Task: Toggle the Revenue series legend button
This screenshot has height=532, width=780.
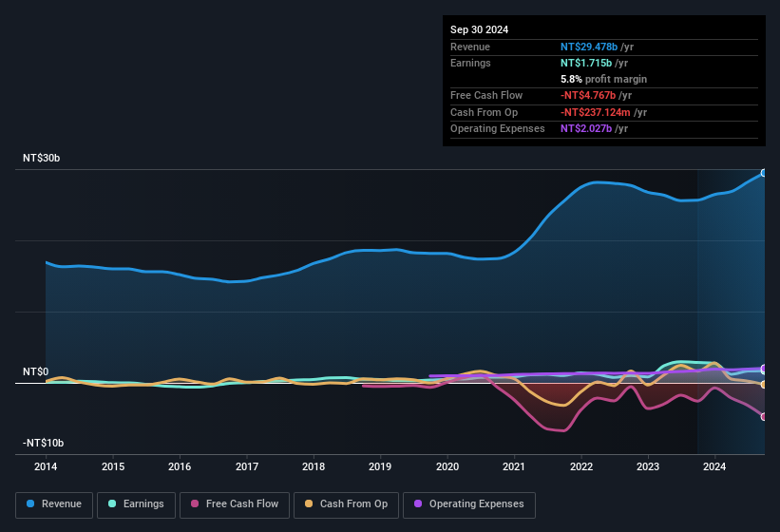Action: click(54, 504)
